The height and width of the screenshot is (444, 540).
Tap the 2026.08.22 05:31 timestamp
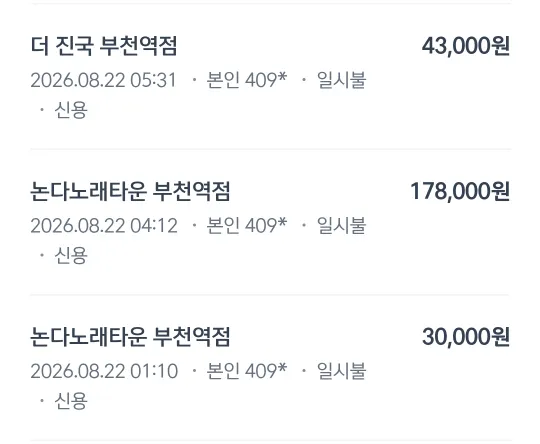103,80
